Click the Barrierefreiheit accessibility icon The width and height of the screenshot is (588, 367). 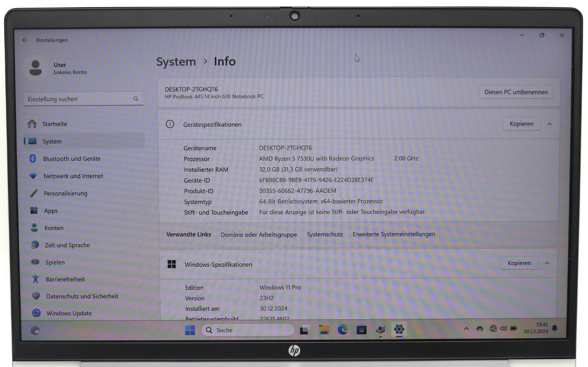point(35,279)
